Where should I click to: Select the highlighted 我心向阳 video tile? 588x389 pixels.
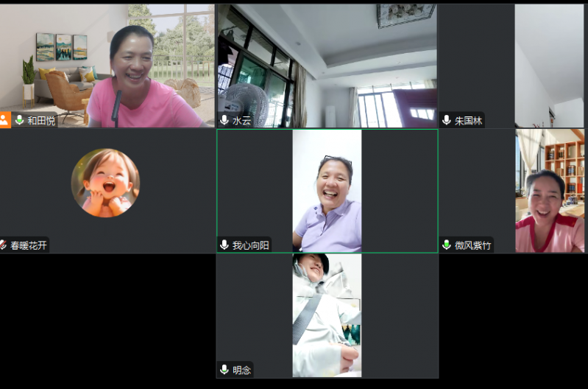tap(327, 192)
